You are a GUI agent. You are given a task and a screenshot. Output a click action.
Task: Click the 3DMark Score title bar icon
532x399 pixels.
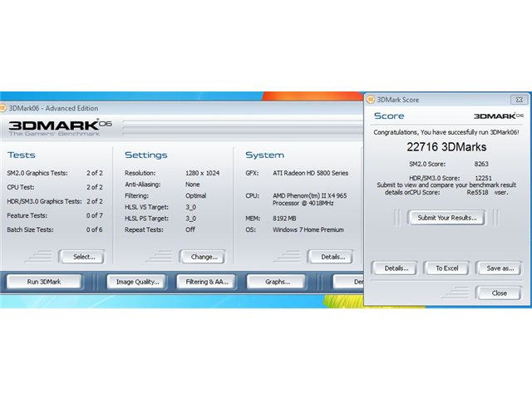(x=371, y=100)
